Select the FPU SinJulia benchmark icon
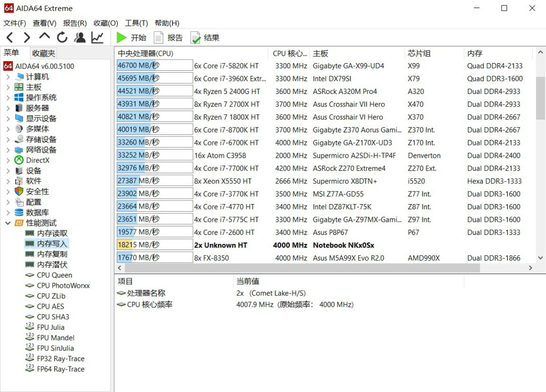 (x=30, y=347)
